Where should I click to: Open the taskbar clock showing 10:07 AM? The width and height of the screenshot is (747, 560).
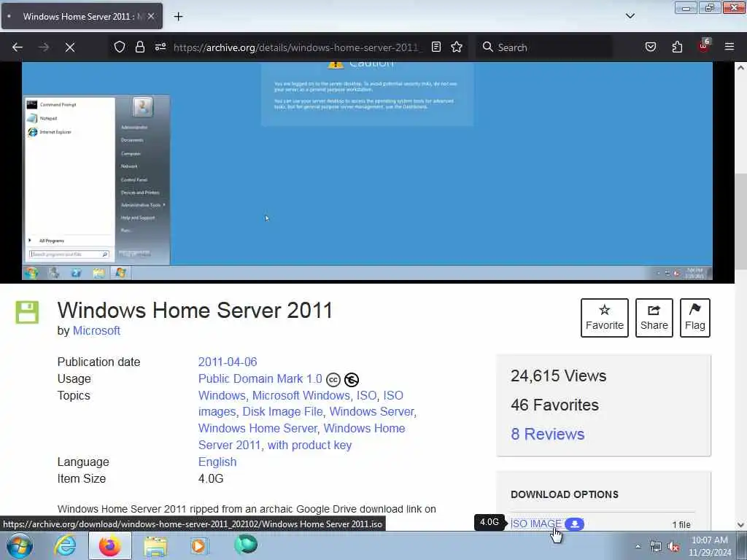[x=710, y=546]
